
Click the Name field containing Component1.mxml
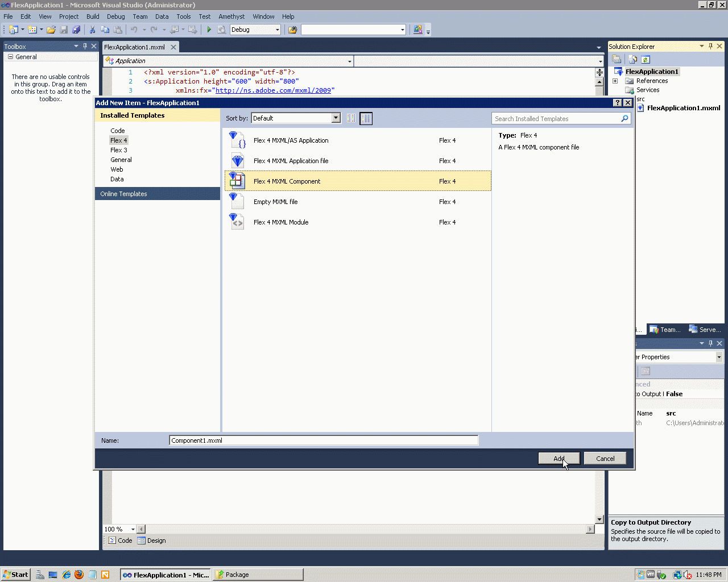tap(324, 440)
